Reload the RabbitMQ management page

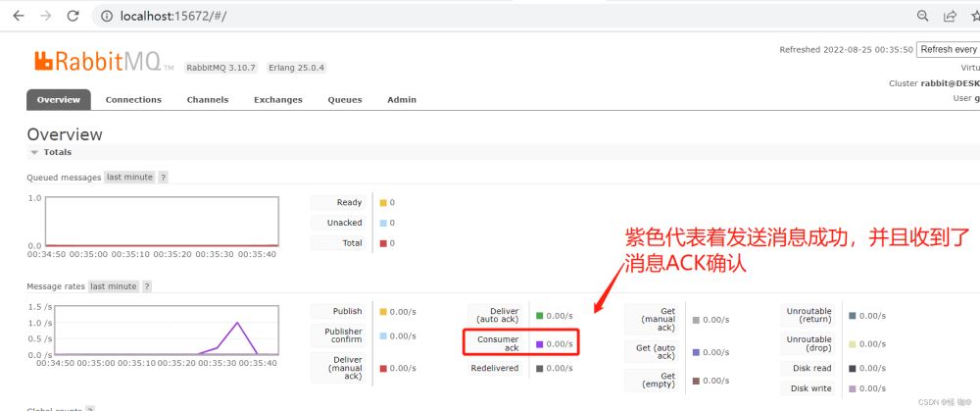click(x=74, y=16)
